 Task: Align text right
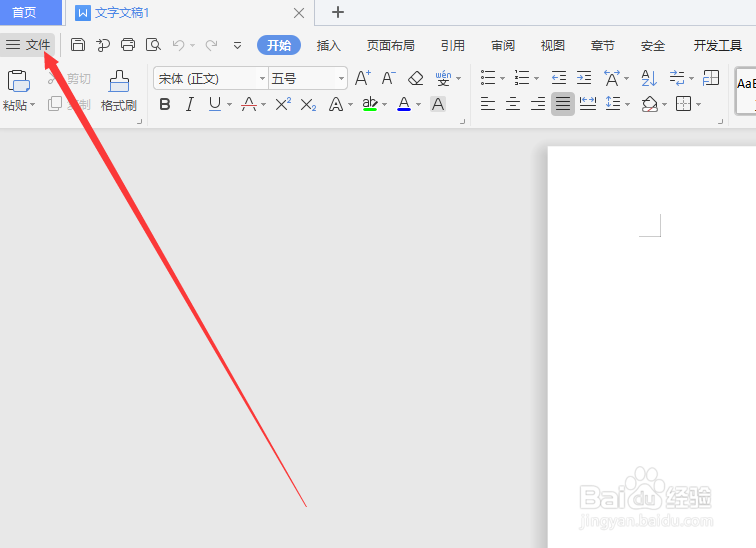538,104
